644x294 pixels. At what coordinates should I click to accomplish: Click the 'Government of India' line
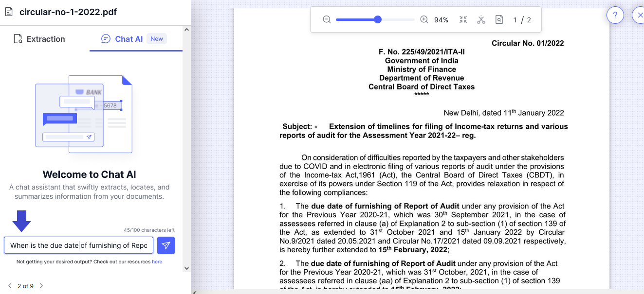click(422, 61)
